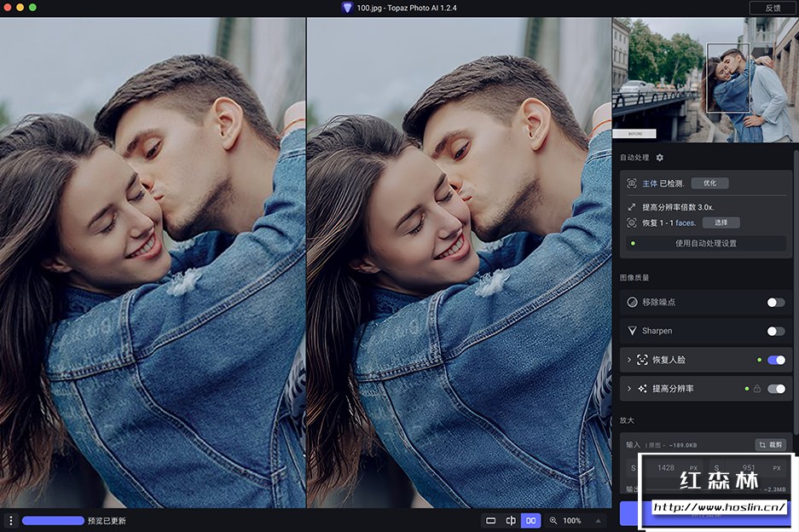This screenshot has width=799, height=532.
Task: Click the 反馈 feedback button
Action: click(x=772, y=7)
